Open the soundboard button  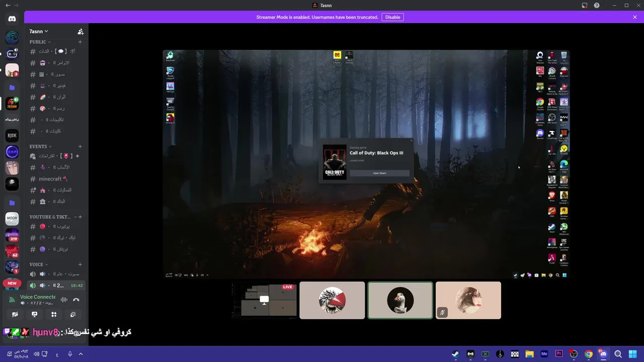[x=73, y=314]
